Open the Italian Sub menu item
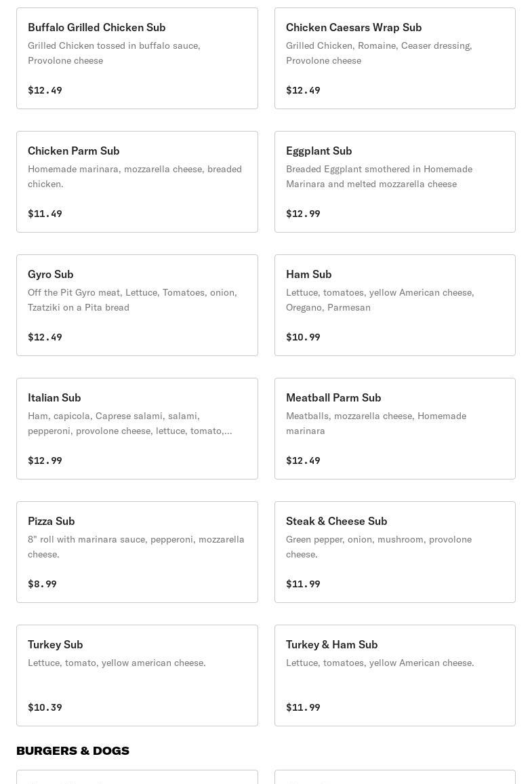Viewport: 532px width, 784px height. [x=137, y=429]
